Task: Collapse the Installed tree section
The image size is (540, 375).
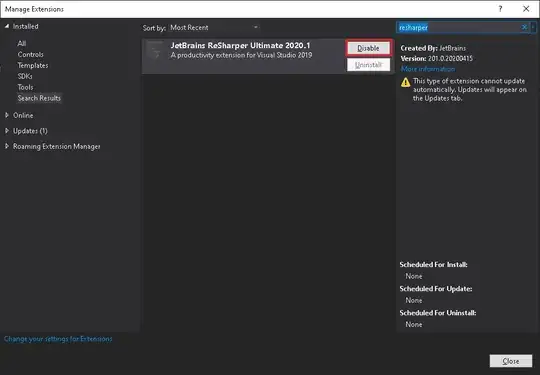Action: (7, 26)
